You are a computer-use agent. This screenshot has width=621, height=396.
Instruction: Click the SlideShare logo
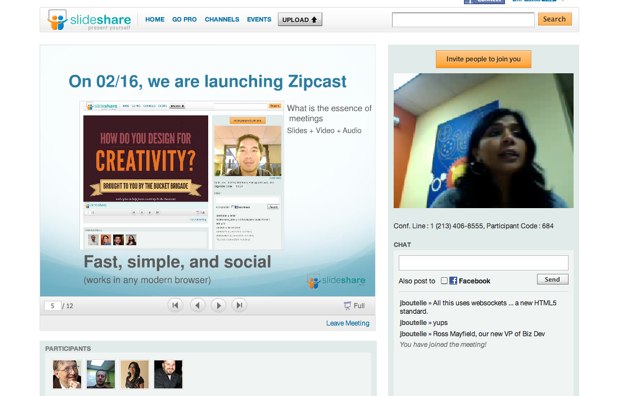89,20
